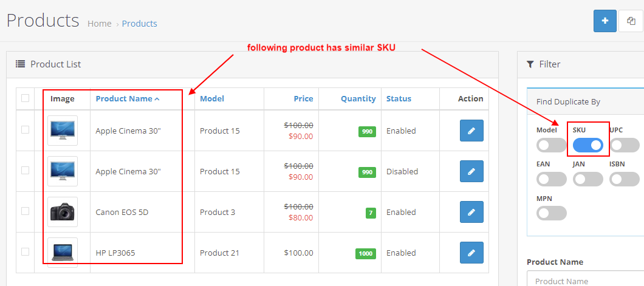
Task: Sort the list by Price column
Action: 303,99
